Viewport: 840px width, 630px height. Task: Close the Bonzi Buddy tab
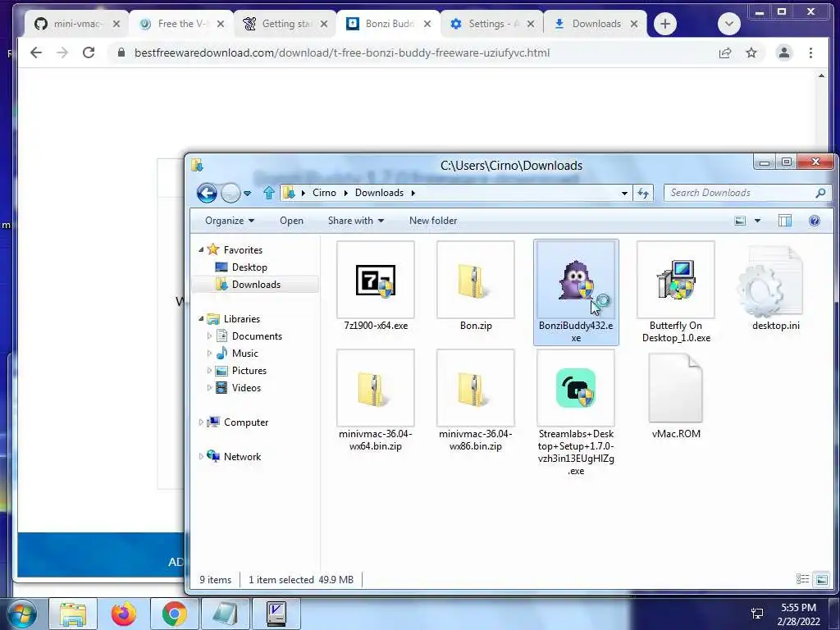point(427,24)
